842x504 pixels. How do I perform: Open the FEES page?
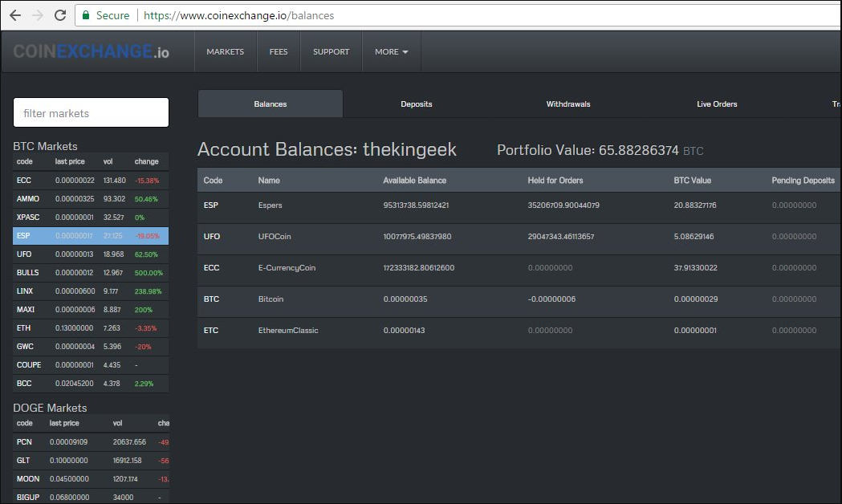(x=279, y=51)
